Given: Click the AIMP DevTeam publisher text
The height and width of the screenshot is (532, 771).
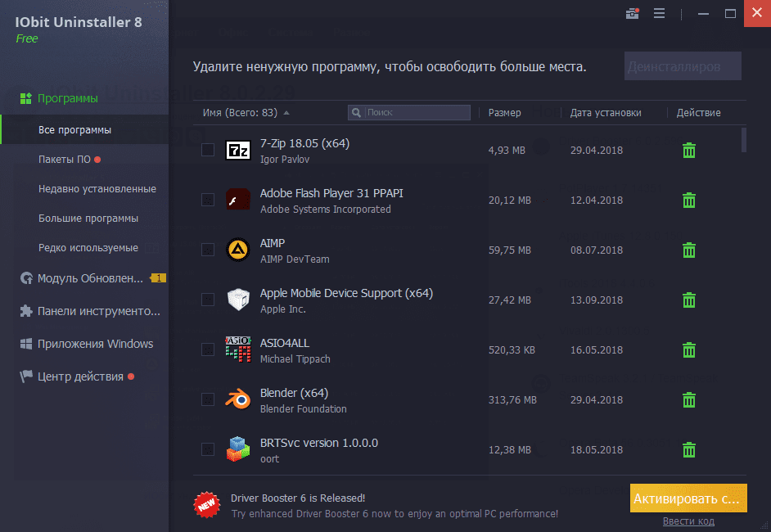Looking at the screenshot, I should pos(295,259).
